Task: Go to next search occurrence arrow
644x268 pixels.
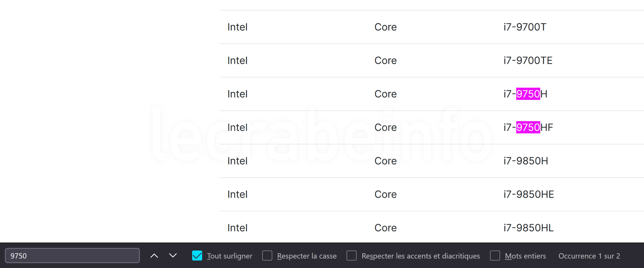Action: 173,256
